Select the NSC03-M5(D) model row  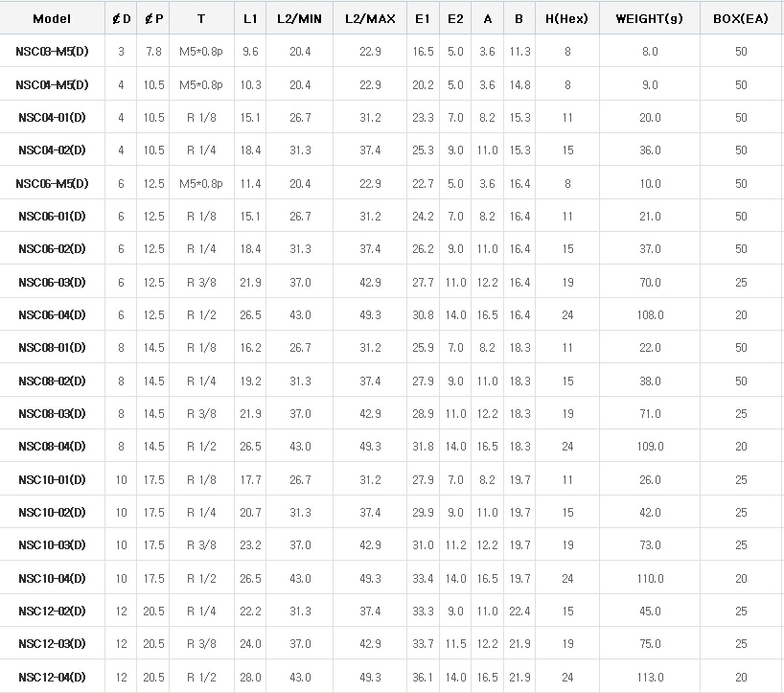pos(52,52)
